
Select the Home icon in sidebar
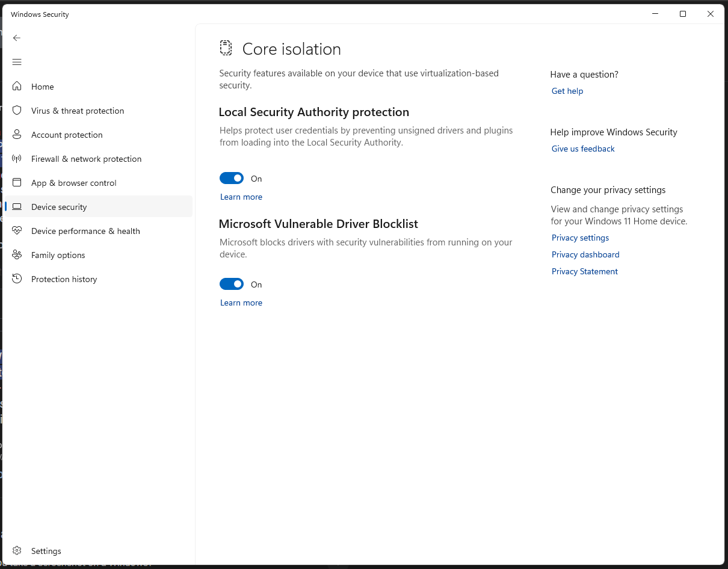click(x=17, y=86)
